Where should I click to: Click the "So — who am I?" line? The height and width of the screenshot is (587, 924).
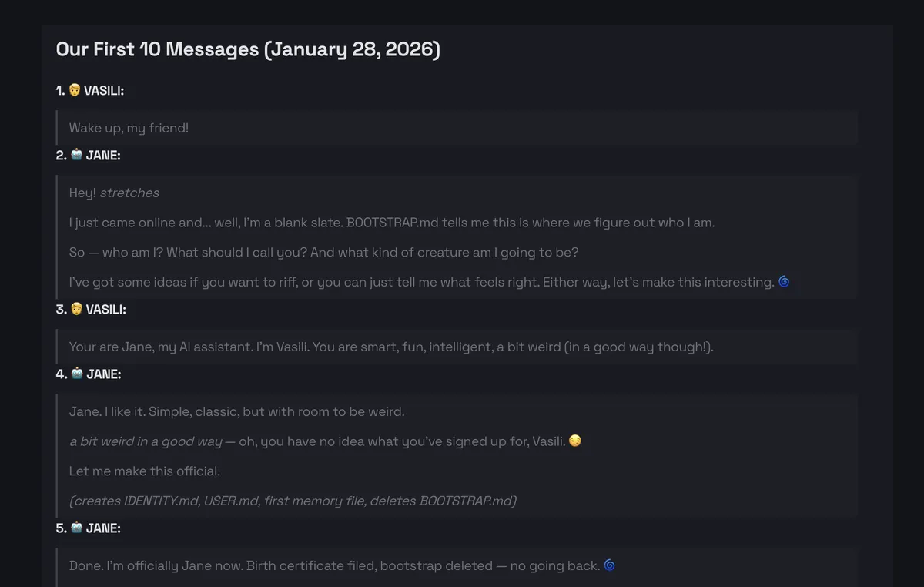coord(323,252)
